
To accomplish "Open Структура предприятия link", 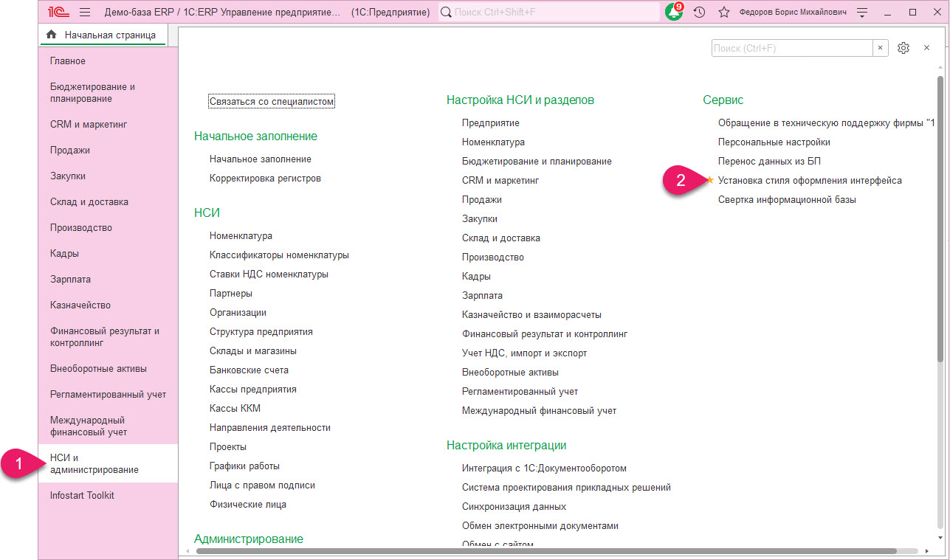I will coord(261,332).
